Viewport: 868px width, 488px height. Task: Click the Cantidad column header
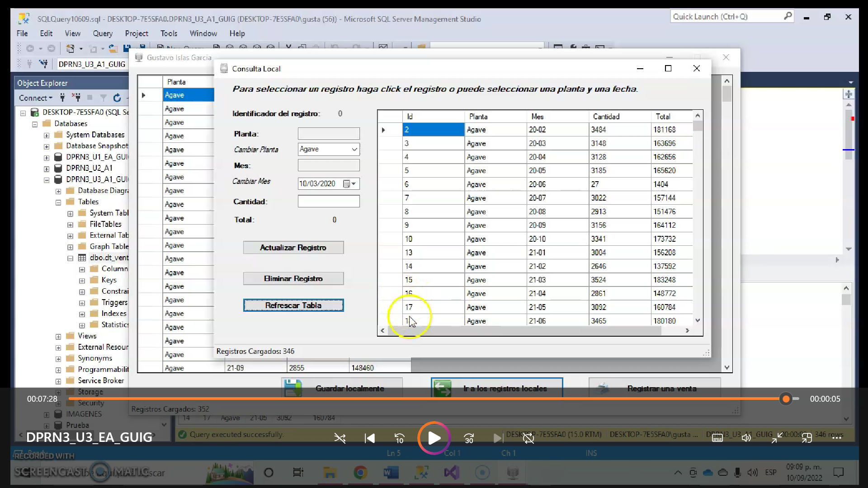(620, 117)
